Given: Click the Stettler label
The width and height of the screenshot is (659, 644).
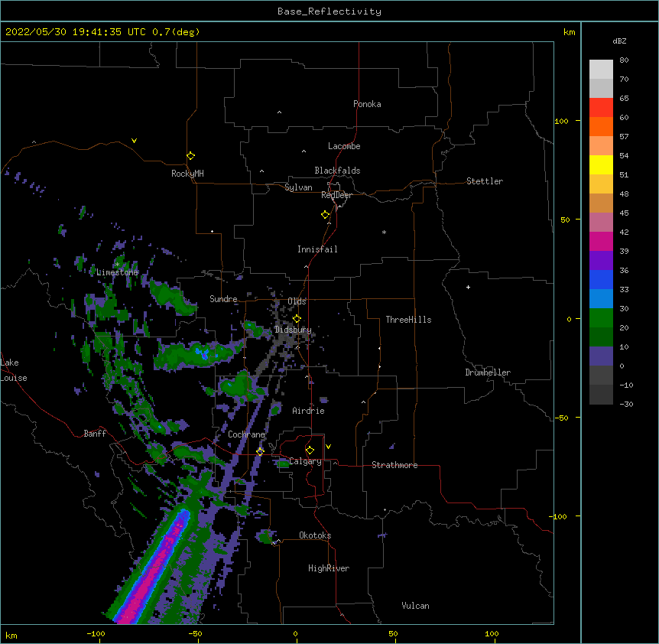Looking at the screenshot, I should pos(485,181).
